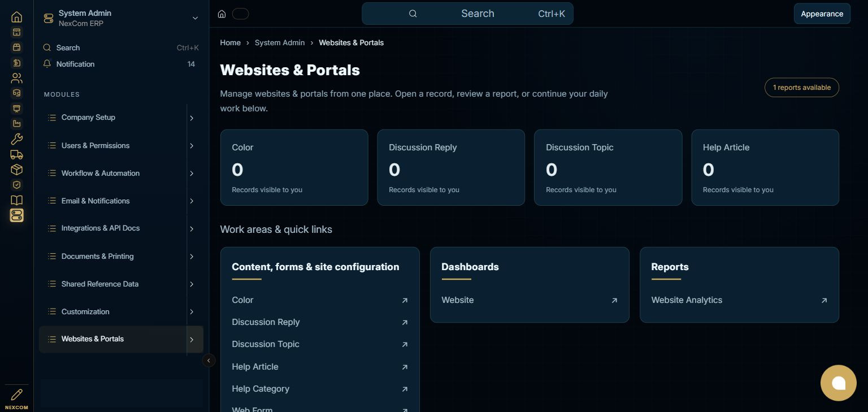The width and height of the screenshot is (868, 412).
Task: Open the Discussion Topic stat card
Action: [608, 167]
